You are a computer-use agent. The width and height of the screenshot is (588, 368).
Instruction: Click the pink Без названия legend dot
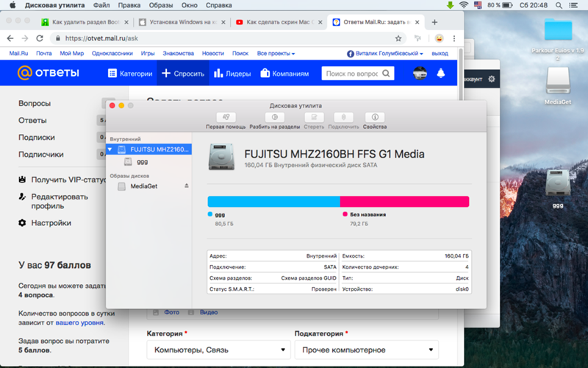point(345,214)
